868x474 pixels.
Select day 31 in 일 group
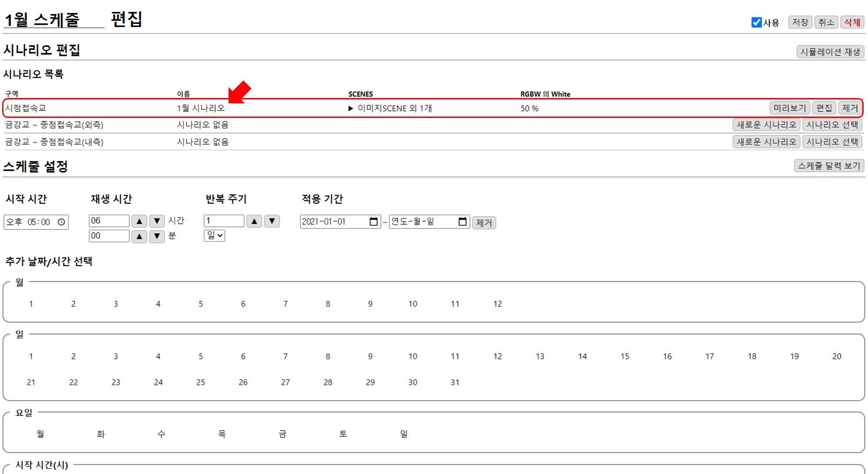455,382
